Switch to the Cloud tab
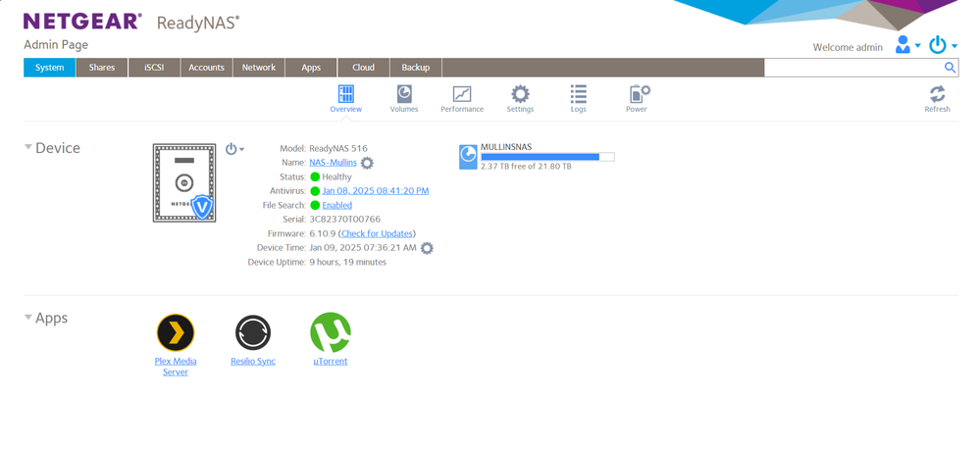Viewport: 980px width, 449px height. pyautogui.click(x=364, y=68)
